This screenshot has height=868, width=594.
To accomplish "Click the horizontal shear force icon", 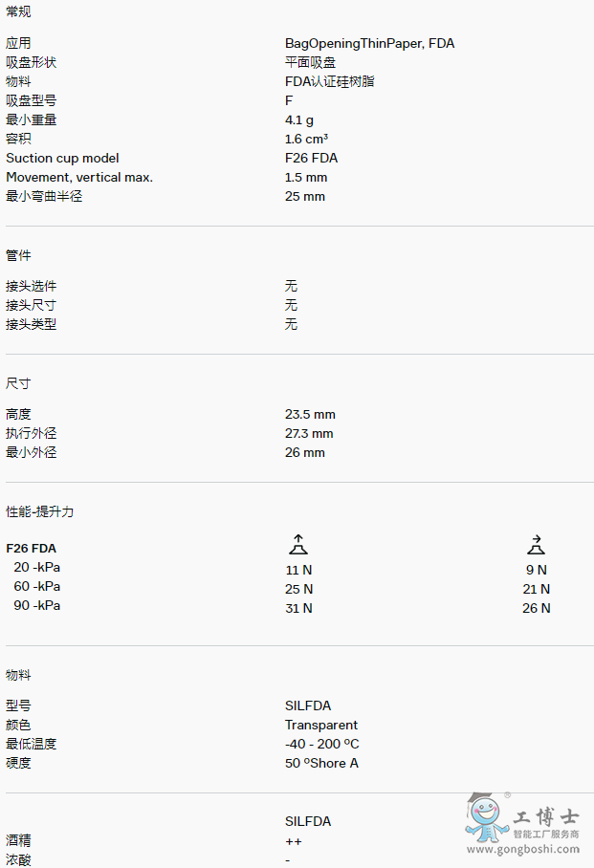I will [536, 545].
